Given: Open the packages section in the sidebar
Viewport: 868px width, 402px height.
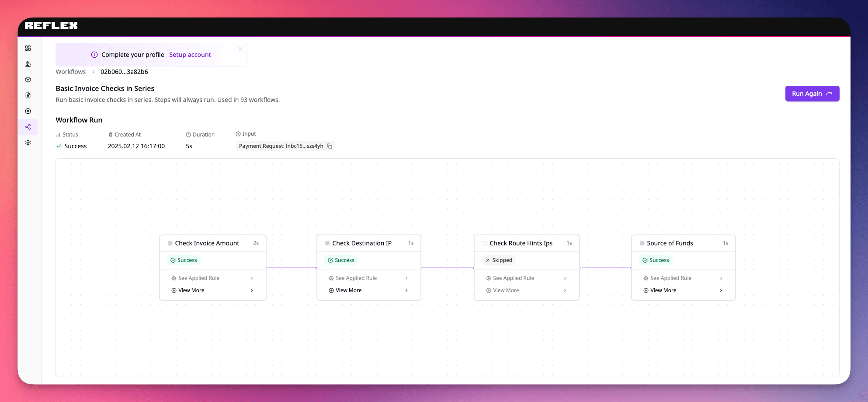Looking at the screenshot, I should click(x=28, y=80).
